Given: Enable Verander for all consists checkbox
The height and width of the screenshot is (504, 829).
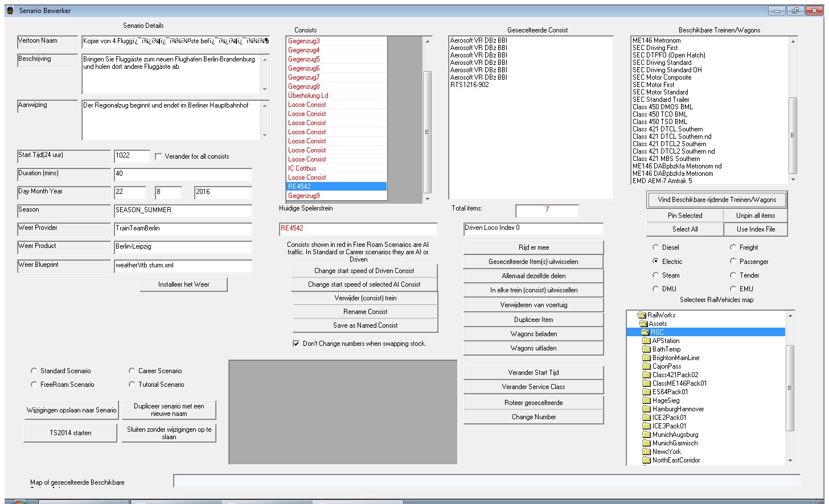Looking at the screenshot, I should [x=159, y=156].
